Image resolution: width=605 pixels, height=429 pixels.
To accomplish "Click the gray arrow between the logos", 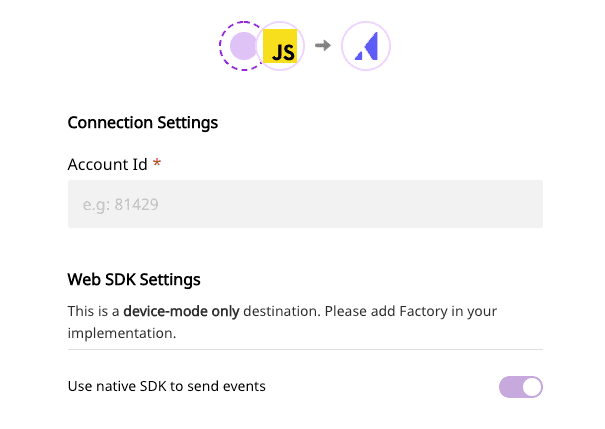I will pos(322,46).
